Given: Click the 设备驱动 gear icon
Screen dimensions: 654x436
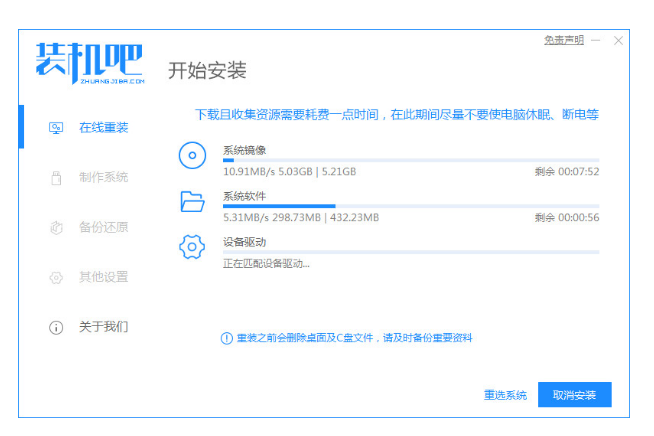Looking at the screenshot, I should click(192, 247).
